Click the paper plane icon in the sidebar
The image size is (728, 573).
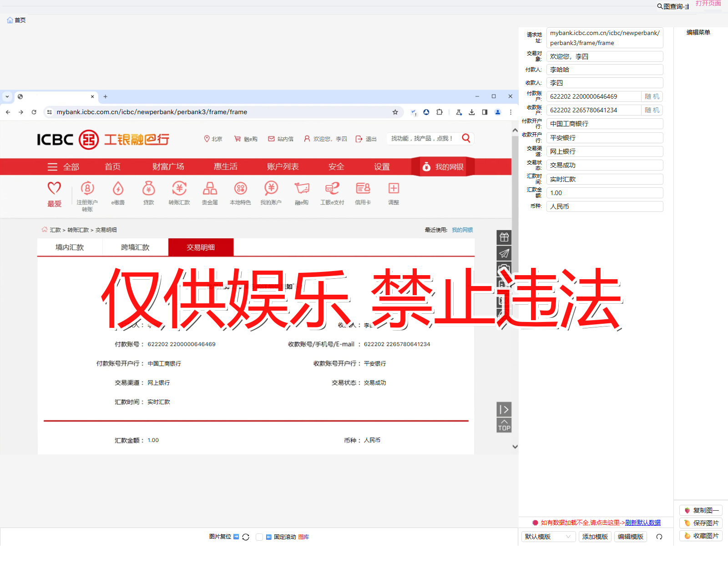click(504, 253)
